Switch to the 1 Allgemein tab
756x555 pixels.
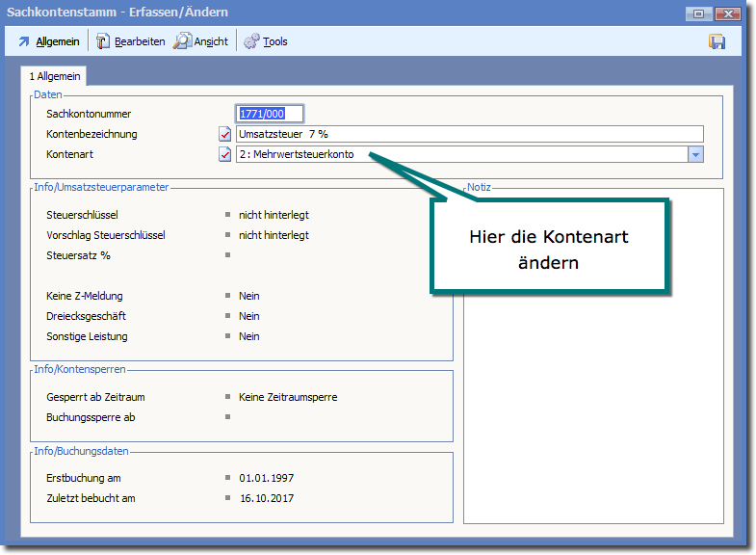tap(55, 76)
